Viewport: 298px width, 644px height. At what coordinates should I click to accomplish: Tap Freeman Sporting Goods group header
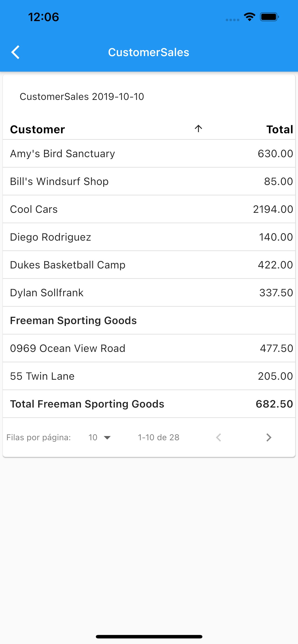click(149, 320)
